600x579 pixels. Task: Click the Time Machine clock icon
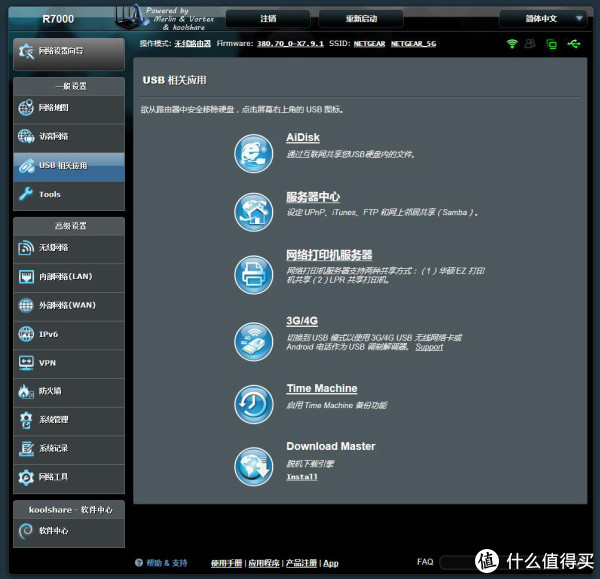tap(253, 404)
